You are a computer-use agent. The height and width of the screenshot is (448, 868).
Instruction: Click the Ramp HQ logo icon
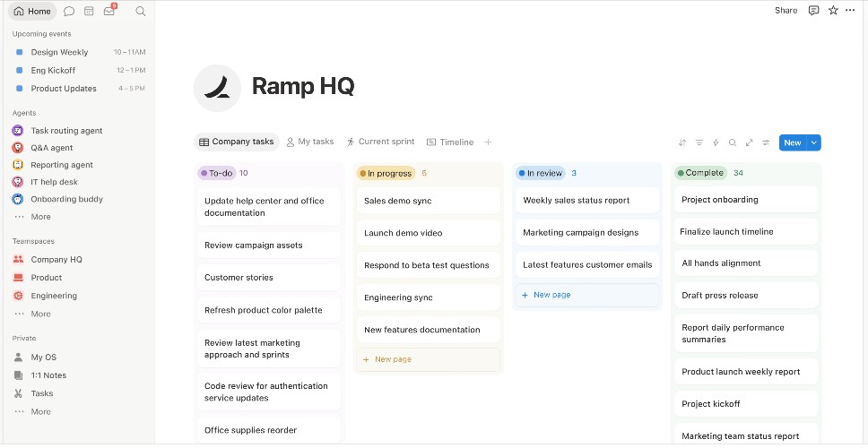click(217, 88)
